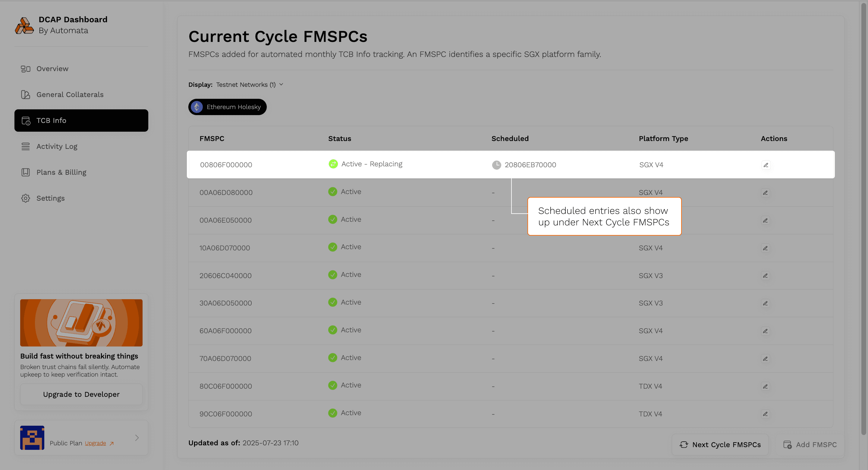Expand the Public Plan card chevron
868x470 pixels.
pos(137,438)
